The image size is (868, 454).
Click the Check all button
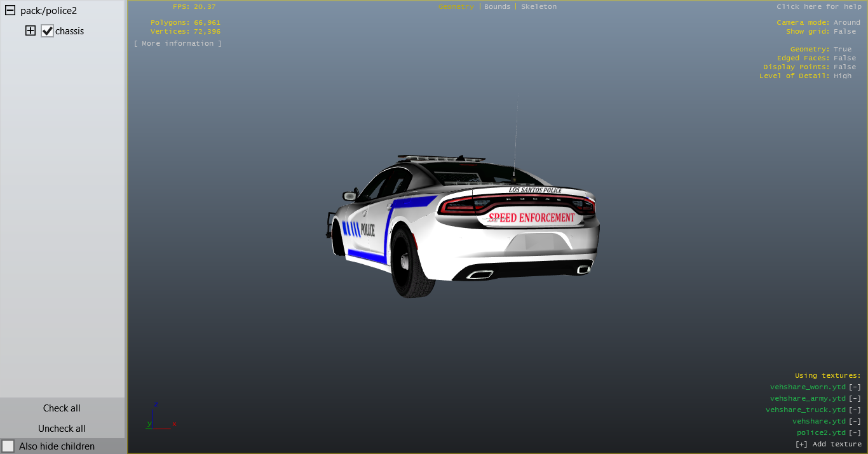click(62, 408)
